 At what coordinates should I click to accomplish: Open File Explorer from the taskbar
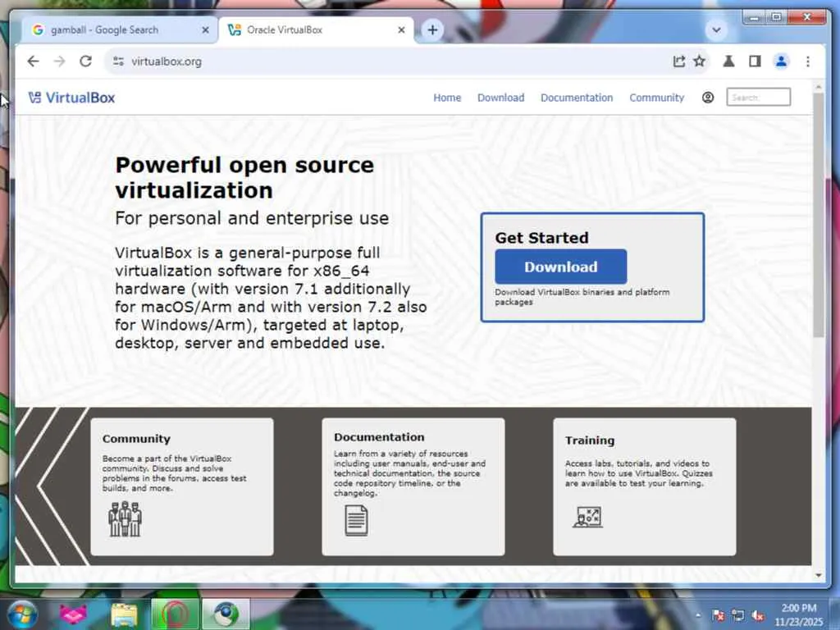(125, 614)
